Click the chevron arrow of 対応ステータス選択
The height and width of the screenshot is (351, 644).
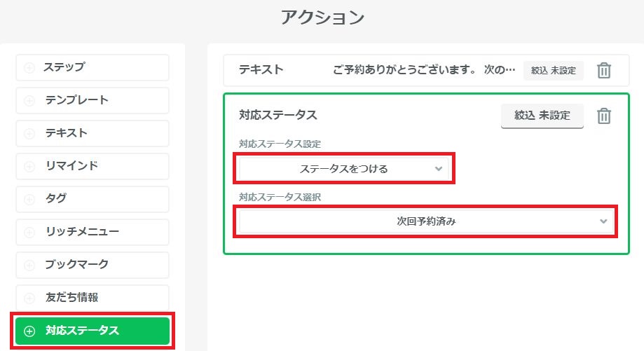pos(603,222)
